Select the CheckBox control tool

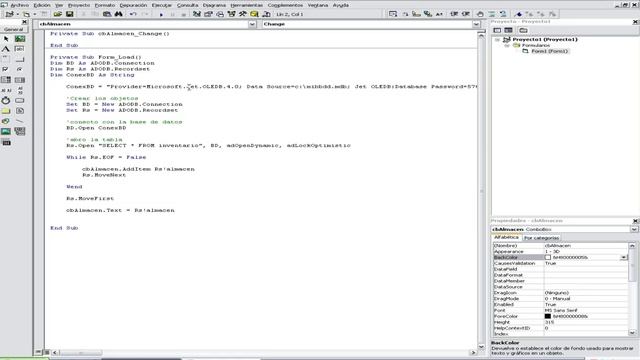point(6,69)
